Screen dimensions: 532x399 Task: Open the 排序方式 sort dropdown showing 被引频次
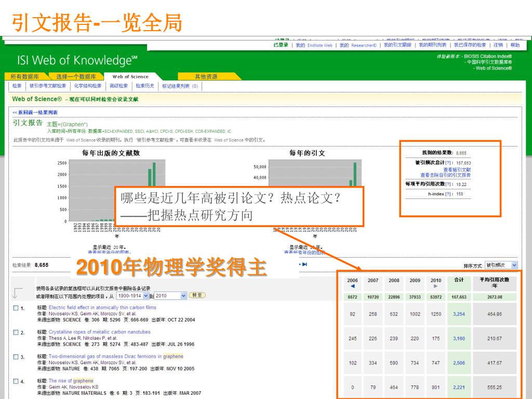coord(501,265)
